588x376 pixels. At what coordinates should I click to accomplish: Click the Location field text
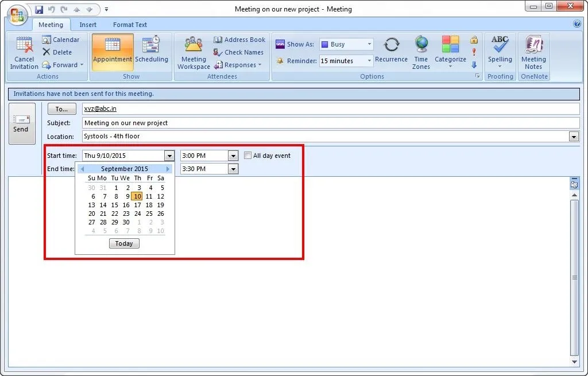pos(112,136)
